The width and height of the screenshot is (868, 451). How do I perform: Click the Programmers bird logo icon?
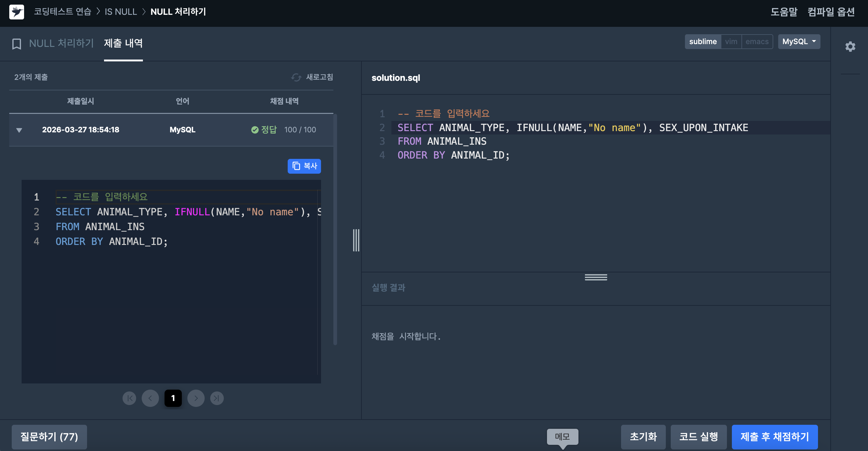(x=16, y=12)
